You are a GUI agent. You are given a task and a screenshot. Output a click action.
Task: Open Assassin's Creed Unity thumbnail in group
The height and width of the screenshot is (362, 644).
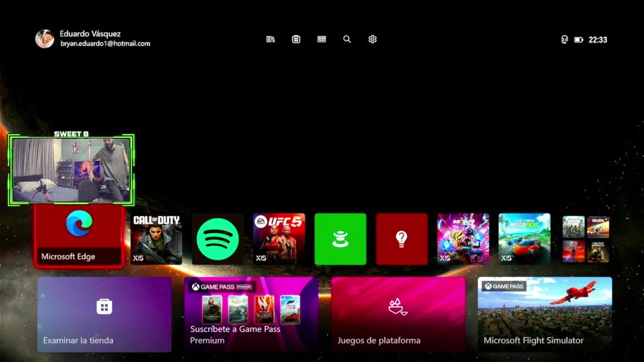574,227
